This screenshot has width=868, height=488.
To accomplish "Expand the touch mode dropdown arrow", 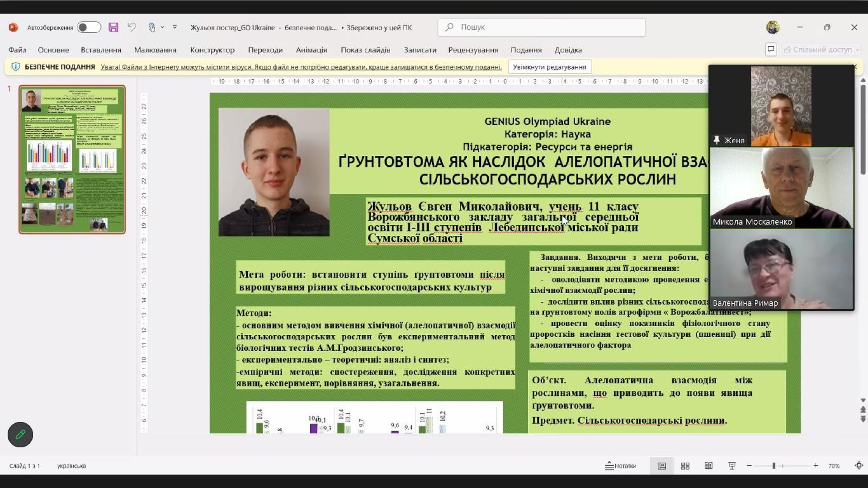I will [162, 27].
